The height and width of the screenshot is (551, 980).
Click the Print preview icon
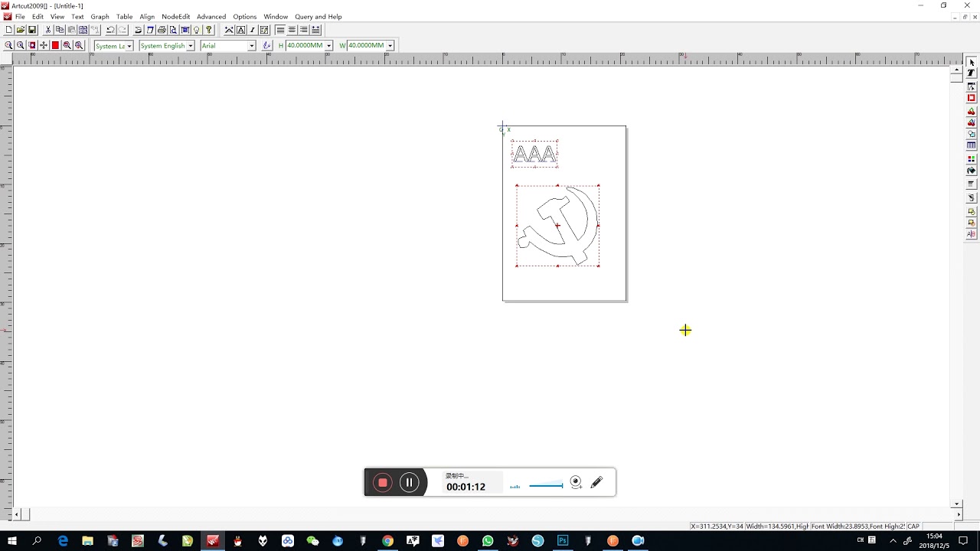(173, 30)
